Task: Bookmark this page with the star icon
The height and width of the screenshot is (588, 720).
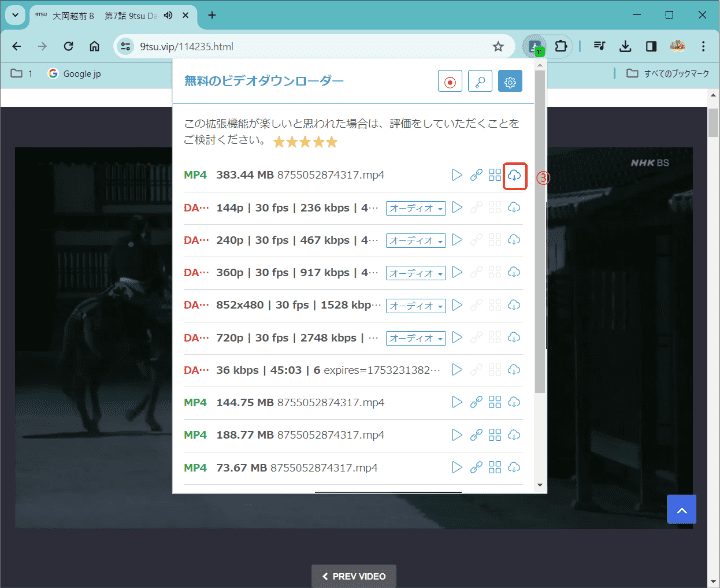Action: pos(498,46)
